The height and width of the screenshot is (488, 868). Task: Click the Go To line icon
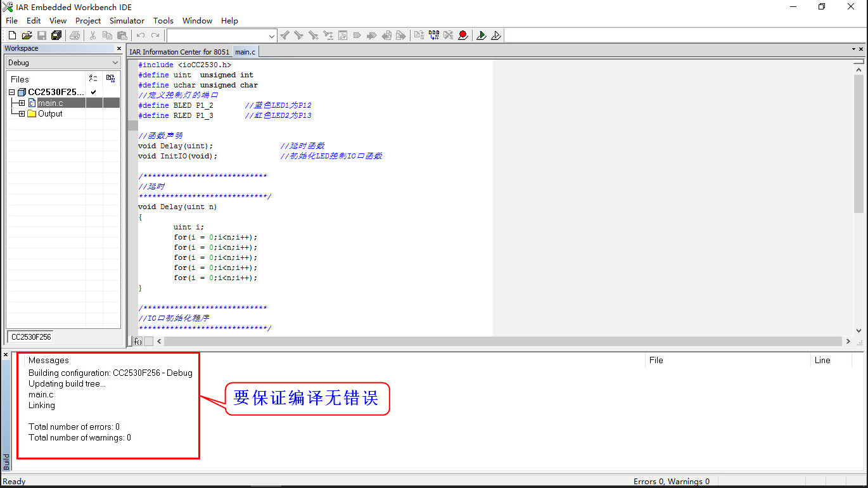coord(343,35)
